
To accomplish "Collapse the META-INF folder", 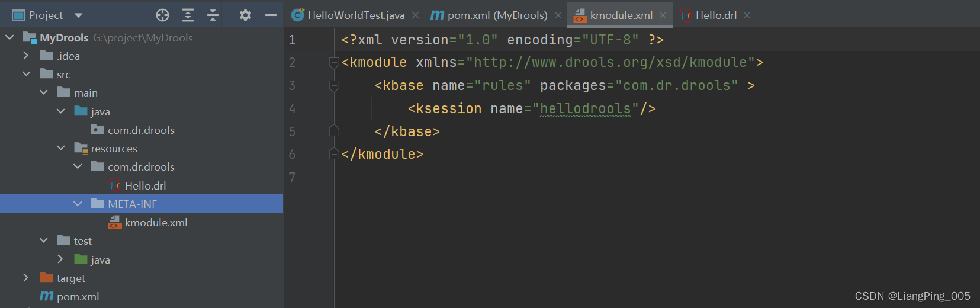I will tap(78, 204).
